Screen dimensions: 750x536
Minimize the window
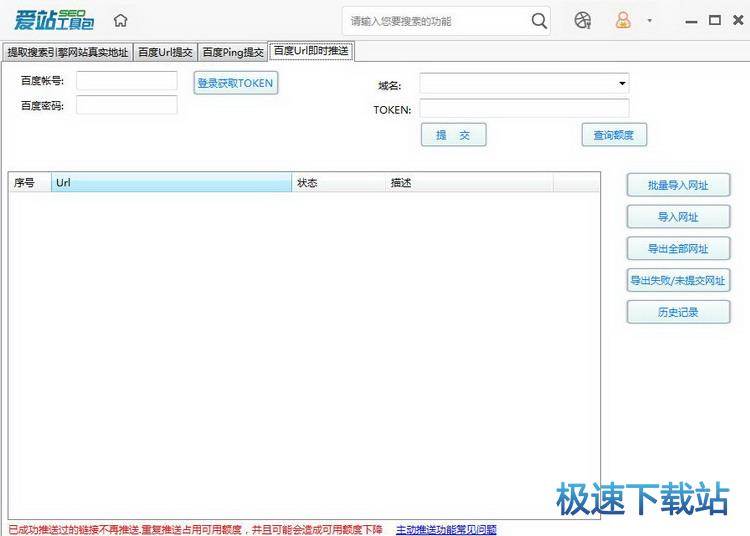(x=691, y=22)
